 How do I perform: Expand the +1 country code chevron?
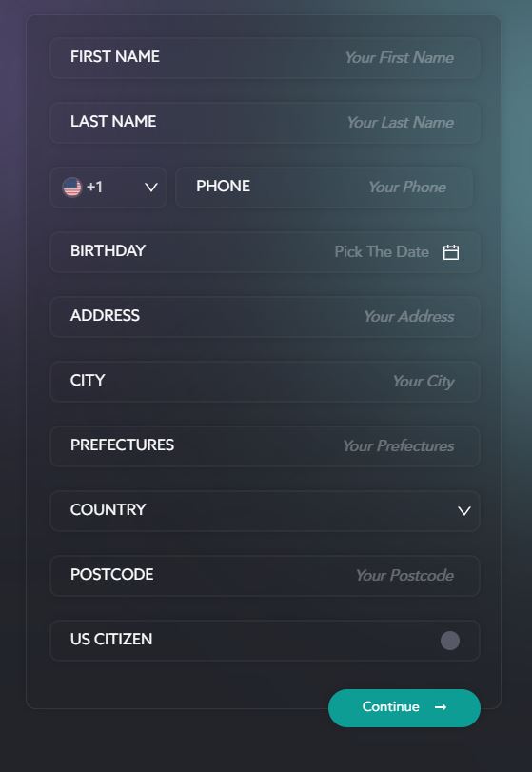pyautogui.click(x=151, y=188)
